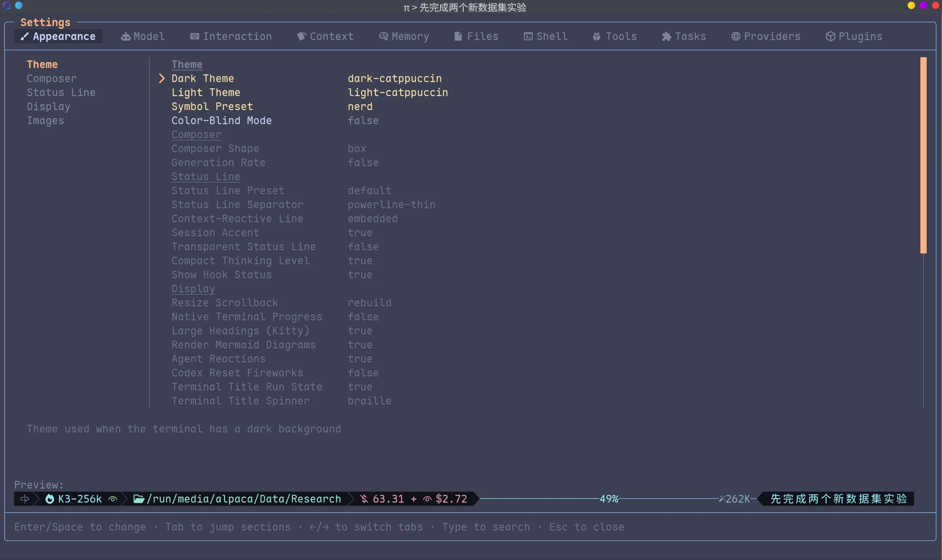Toggle Session Accent setting
Image resolution: width=942 pixels, height=560 pixels.
[272, 233]
